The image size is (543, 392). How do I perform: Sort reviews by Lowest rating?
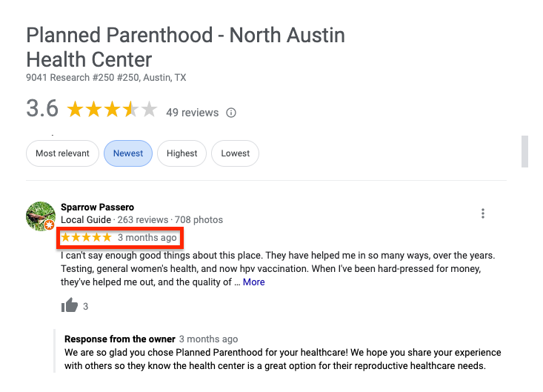235,153
